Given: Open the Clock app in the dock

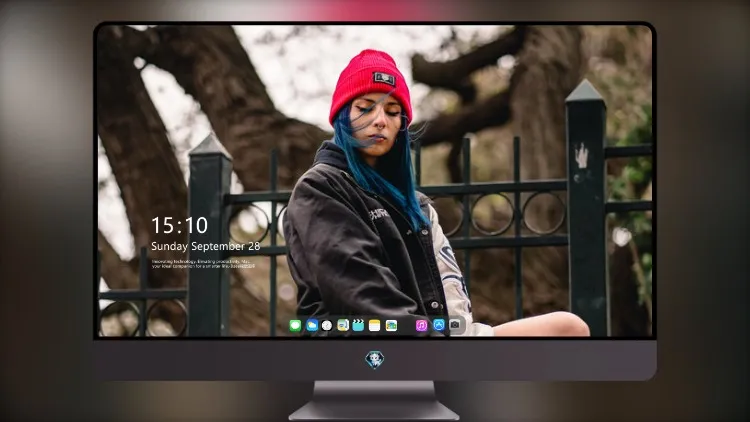Looking at the screenshot, I should point(327,326).
